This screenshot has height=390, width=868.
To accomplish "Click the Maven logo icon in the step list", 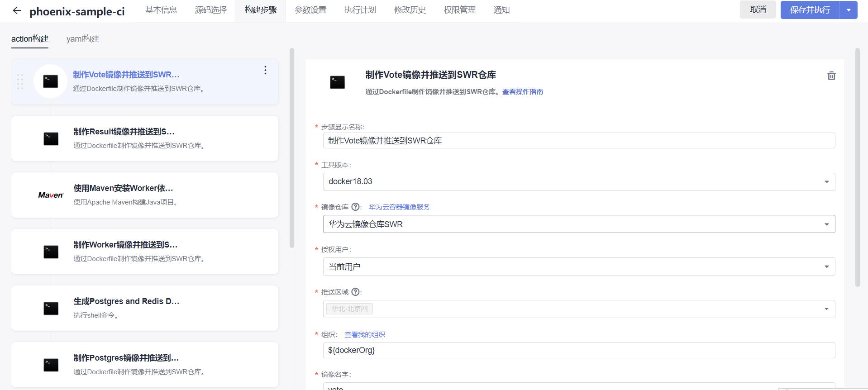I will click(51, 195).
